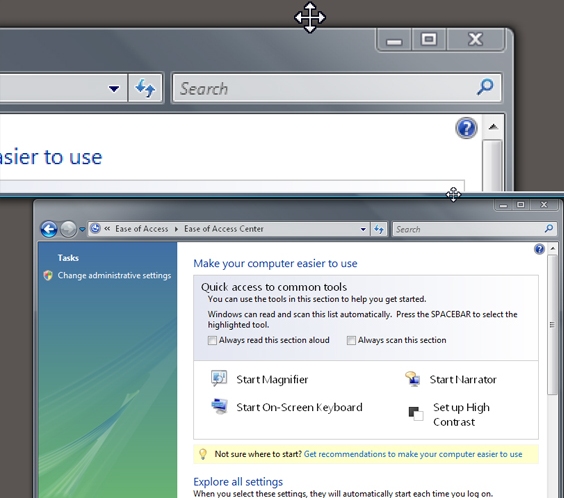Click the large magnified help icon
The image size is (564, 498).
tap(466, 128)
